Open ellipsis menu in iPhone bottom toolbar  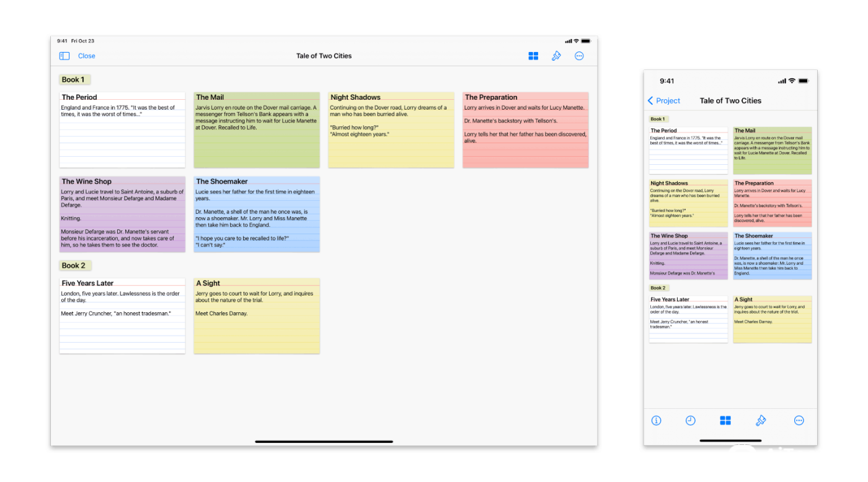click(799, 421)
